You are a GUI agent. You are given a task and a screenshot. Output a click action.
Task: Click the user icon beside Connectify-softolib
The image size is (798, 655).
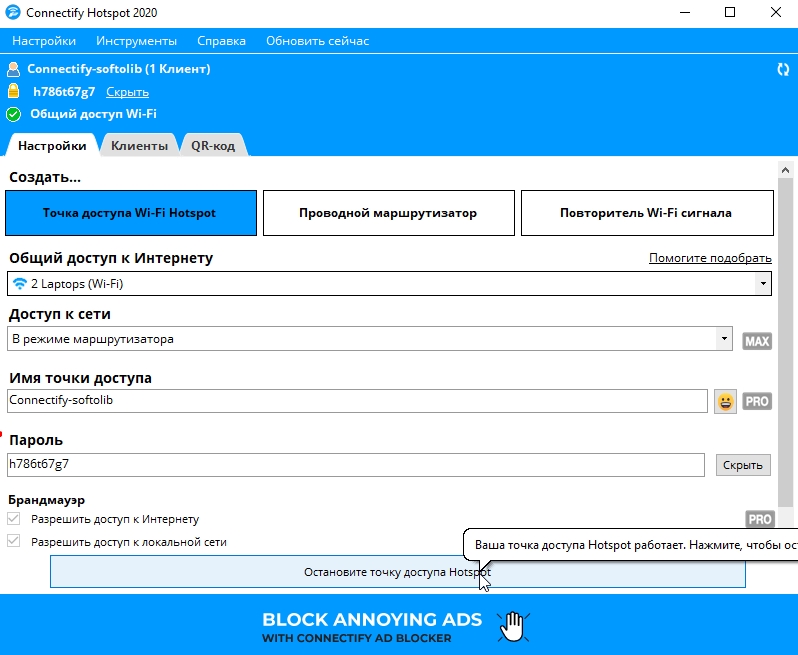coord(13,69)
